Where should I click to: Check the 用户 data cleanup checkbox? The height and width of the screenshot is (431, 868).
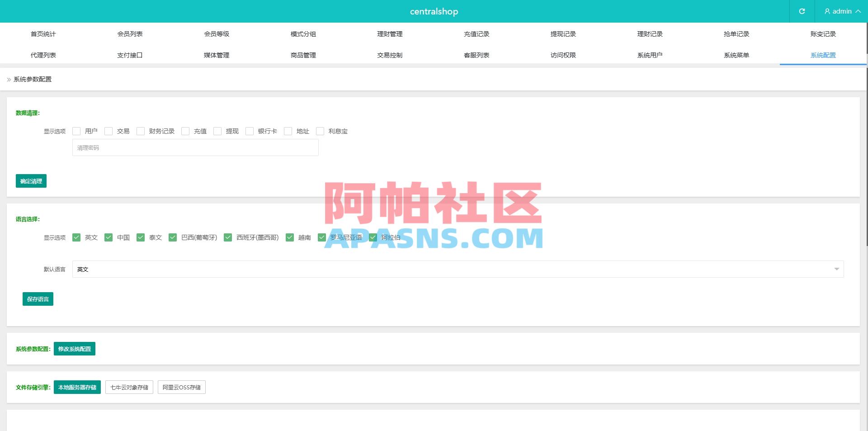click(x=76, y=131)
